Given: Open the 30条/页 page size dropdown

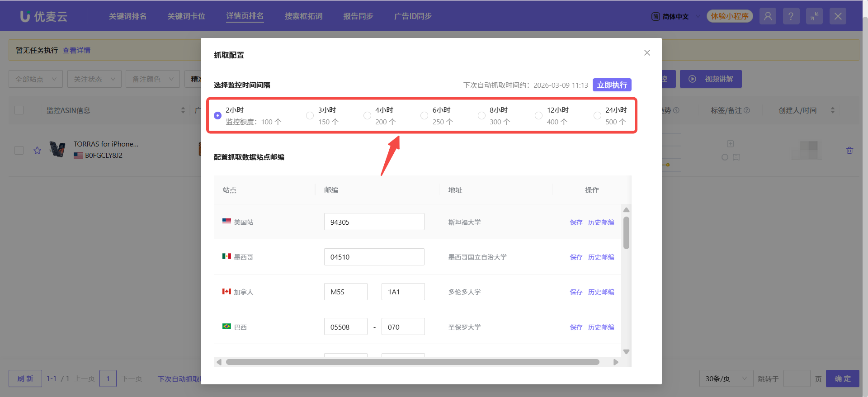Looking at the screenshot, I should (x=726, y=378).
